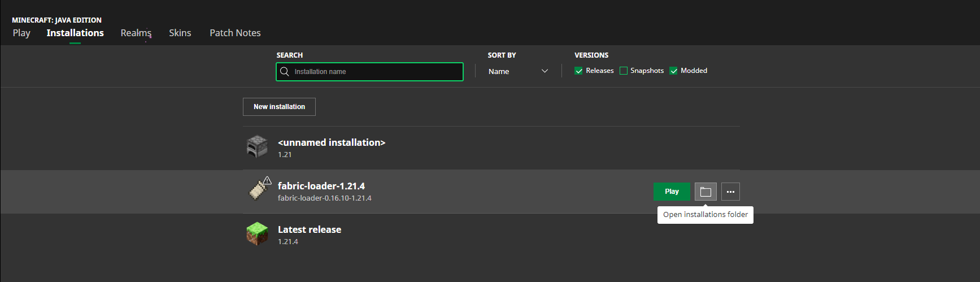This screenshot has width=980, height=282.
Task: Open the Realms tab
Action: coord(136,33)
